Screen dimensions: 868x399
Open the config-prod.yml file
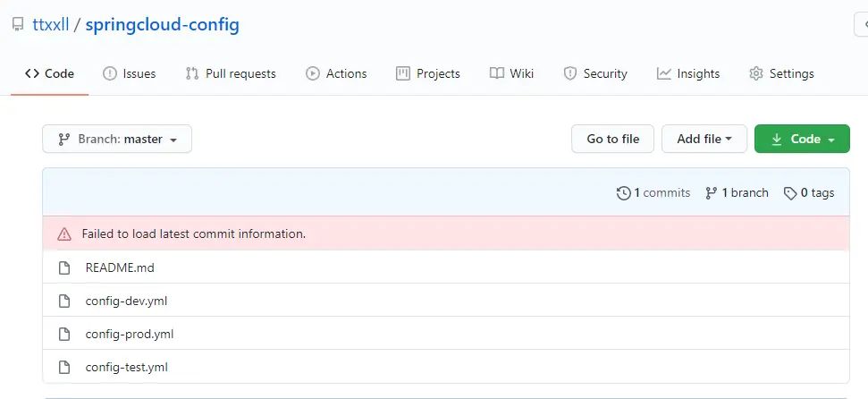pyautogui.click(x=130, y=335)
